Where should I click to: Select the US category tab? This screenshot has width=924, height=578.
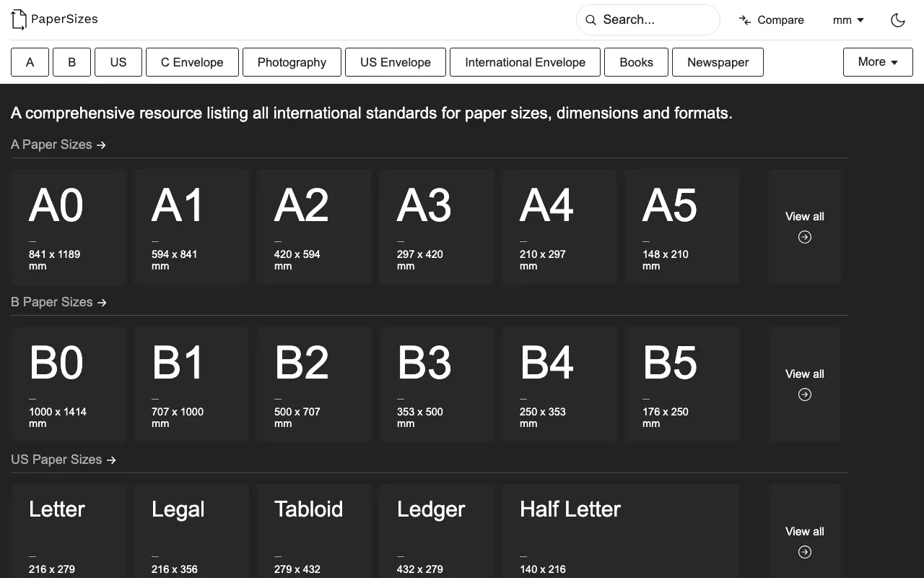coord(118,62)
